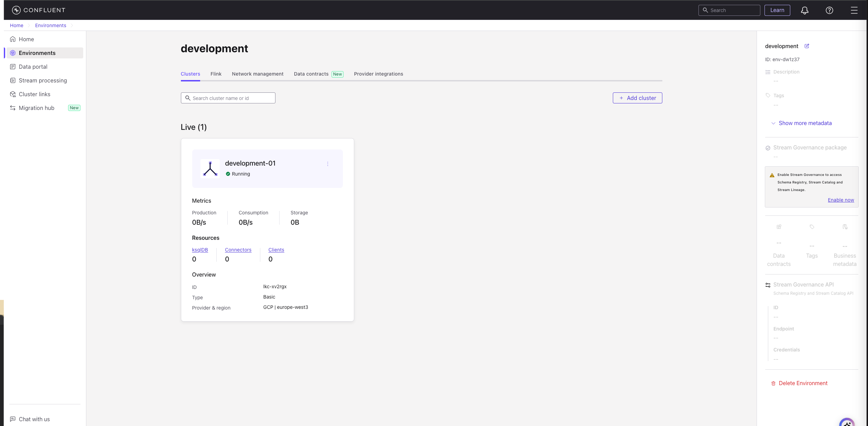
Task: Open the help question mark icon
Action: (829, 10)
